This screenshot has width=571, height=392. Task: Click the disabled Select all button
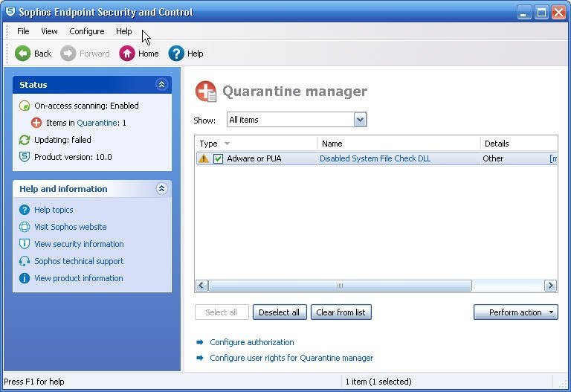click(222, 312)
